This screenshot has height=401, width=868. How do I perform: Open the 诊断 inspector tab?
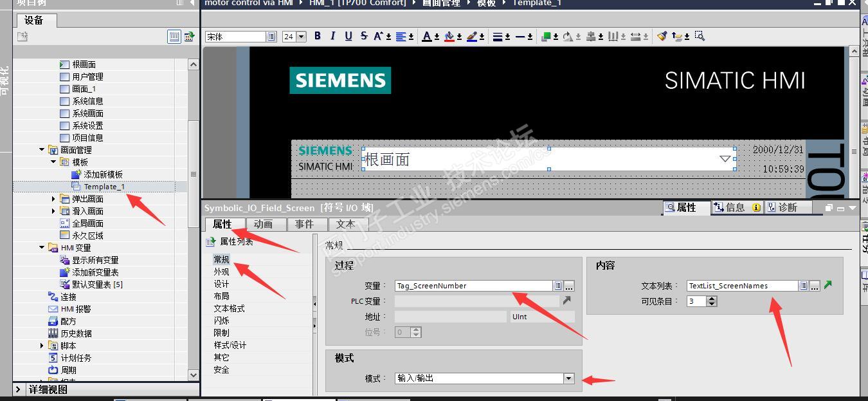click(788, 207)
